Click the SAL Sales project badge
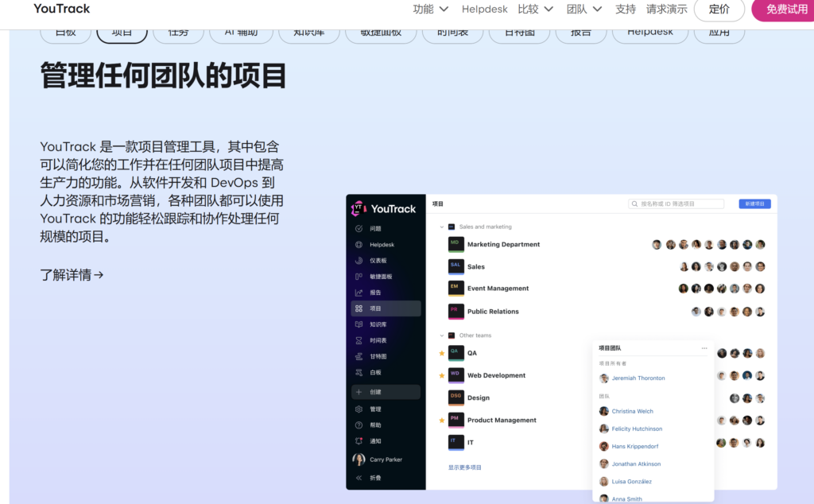 click(x=455, y=267)
